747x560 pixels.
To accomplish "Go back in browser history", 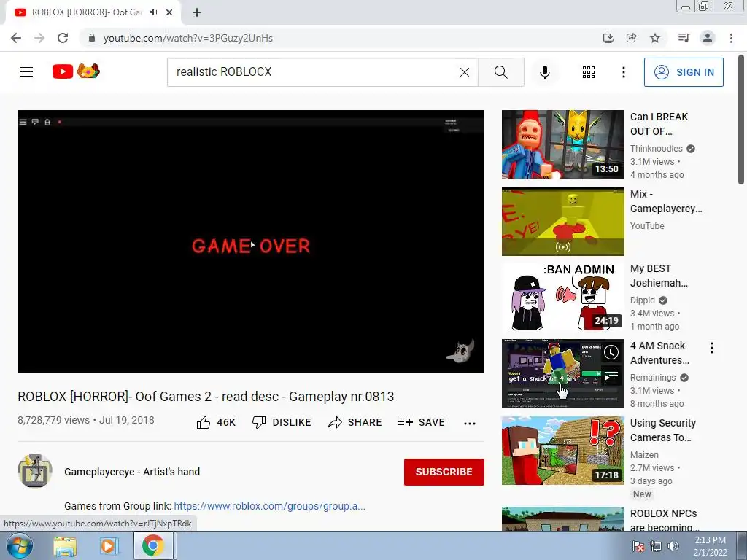I will (x=16, y=38).
